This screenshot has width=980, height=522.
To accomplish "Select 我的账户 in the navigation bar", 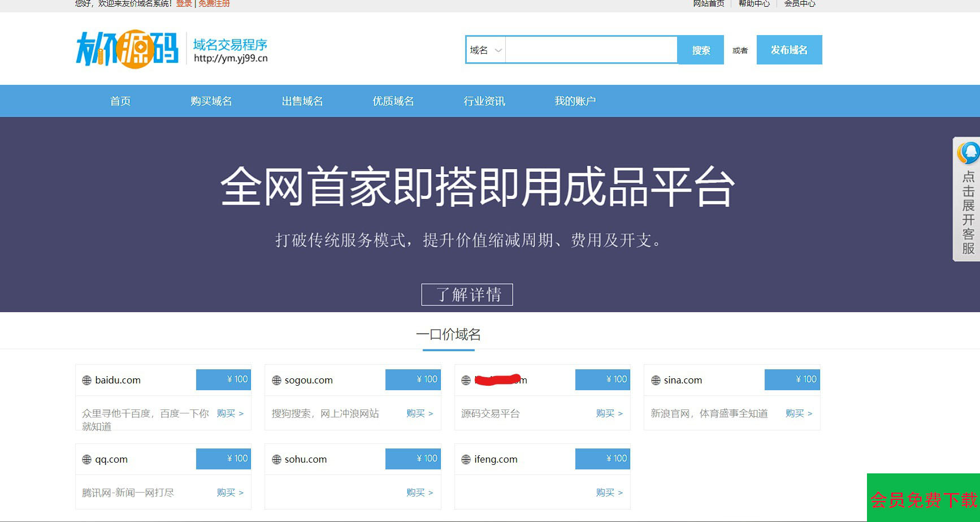I will point(575,101).
